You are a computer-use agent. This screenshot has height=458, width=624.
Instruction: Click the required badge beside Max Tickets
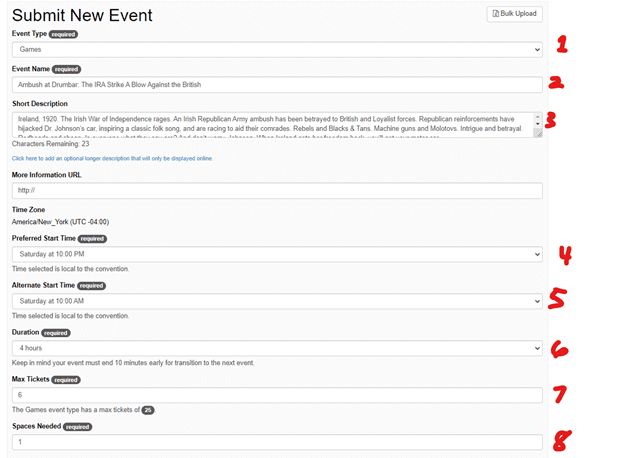[65, 380]
